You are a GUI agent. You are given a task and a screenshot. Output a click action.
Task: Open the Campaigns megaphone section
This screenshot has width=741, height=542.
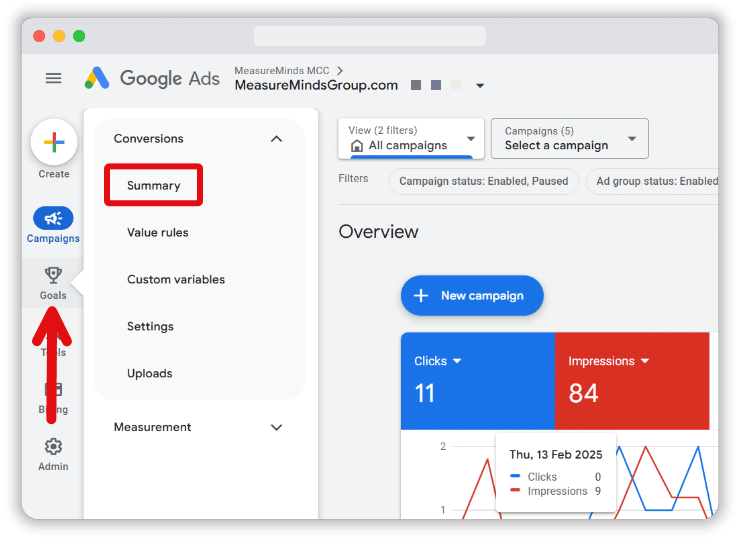(x=53, y=225)
